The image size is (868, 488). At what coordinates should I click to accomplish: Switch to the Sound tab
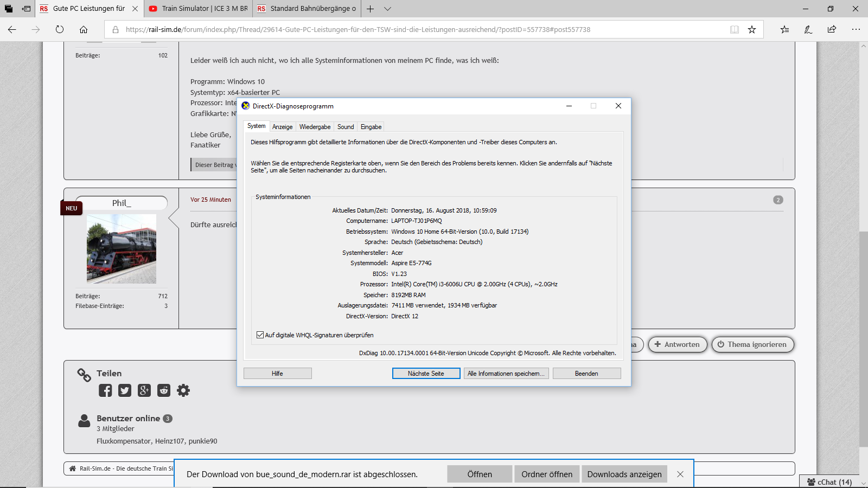(346, 127)
